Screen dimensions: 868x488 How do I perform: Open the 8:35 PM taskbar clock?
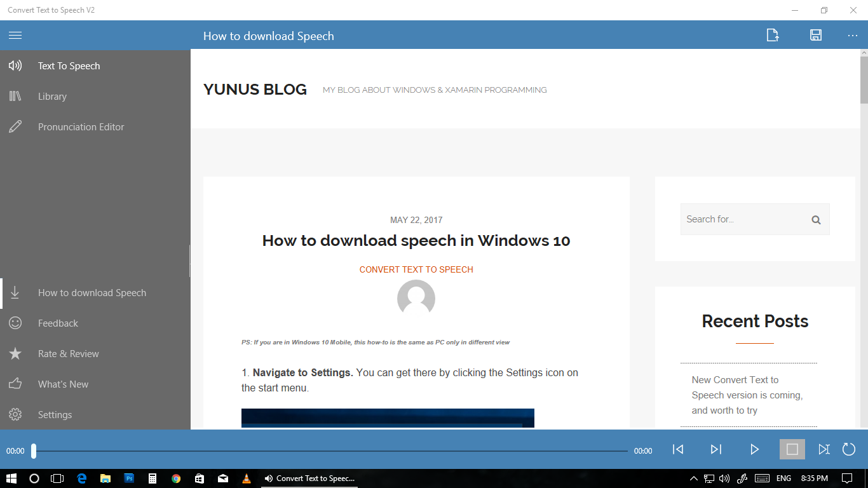click(x=814, y=478)
